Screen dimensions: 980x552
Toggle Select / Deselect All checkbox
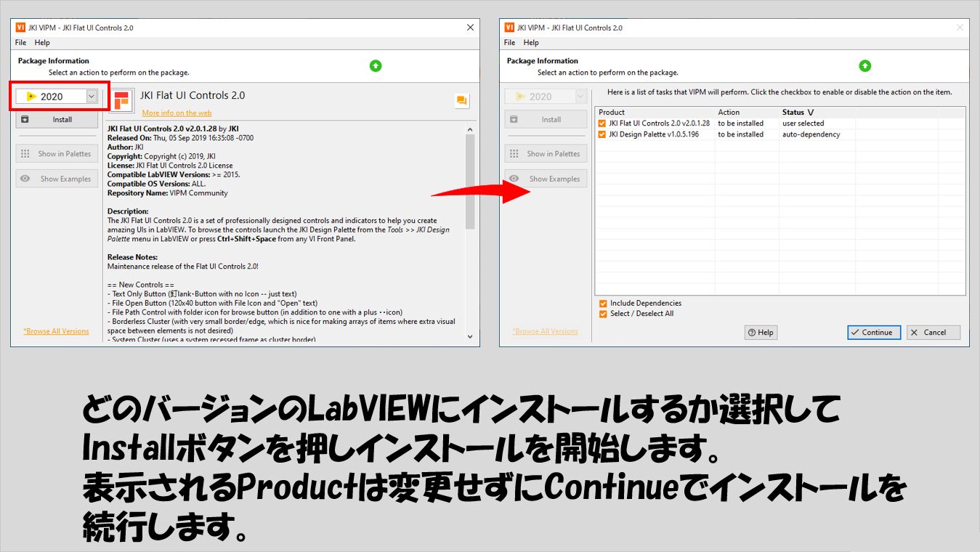click(x=603, y=314)
